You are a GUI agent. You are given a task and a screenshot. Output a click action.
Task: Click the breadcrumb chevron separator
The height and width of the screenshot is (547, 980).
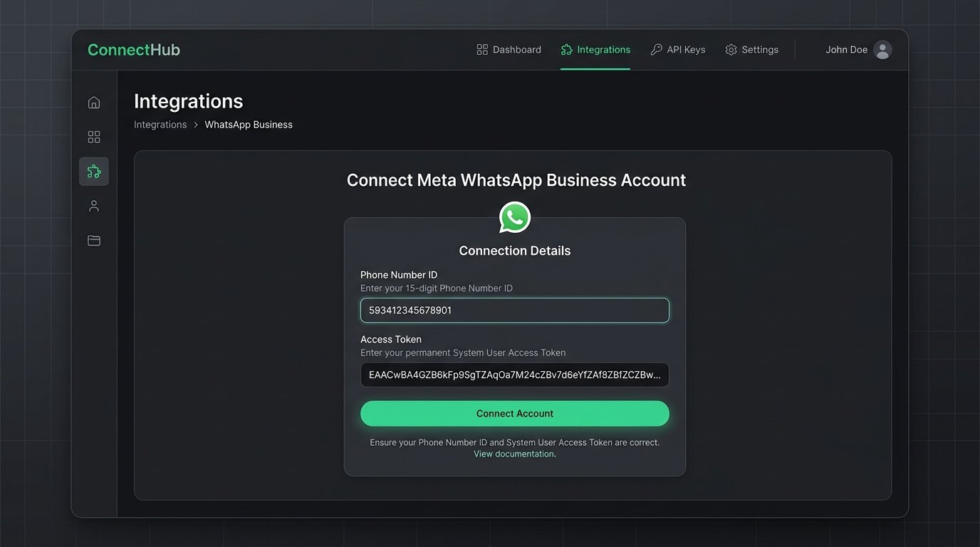[196, 125]
